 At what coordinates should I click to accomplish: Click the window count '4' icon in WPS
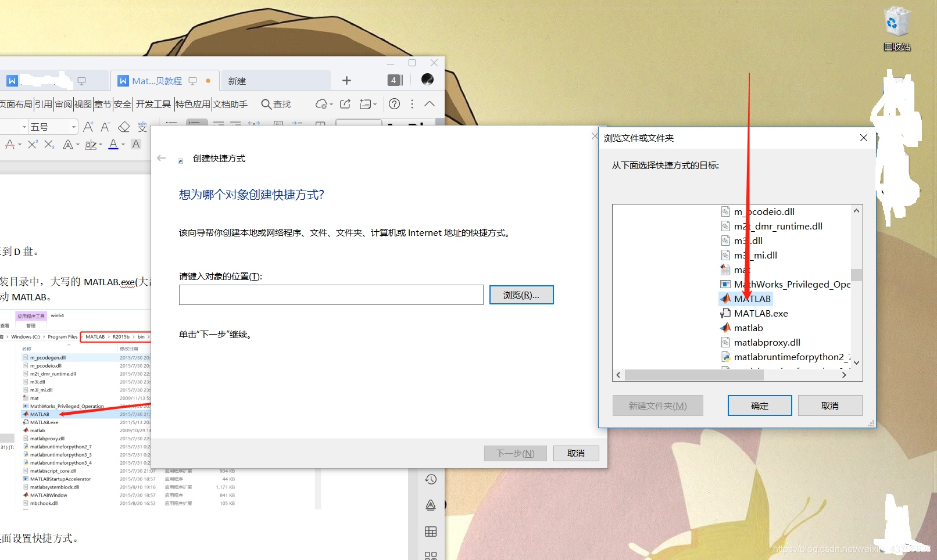[x=395, y=80]
